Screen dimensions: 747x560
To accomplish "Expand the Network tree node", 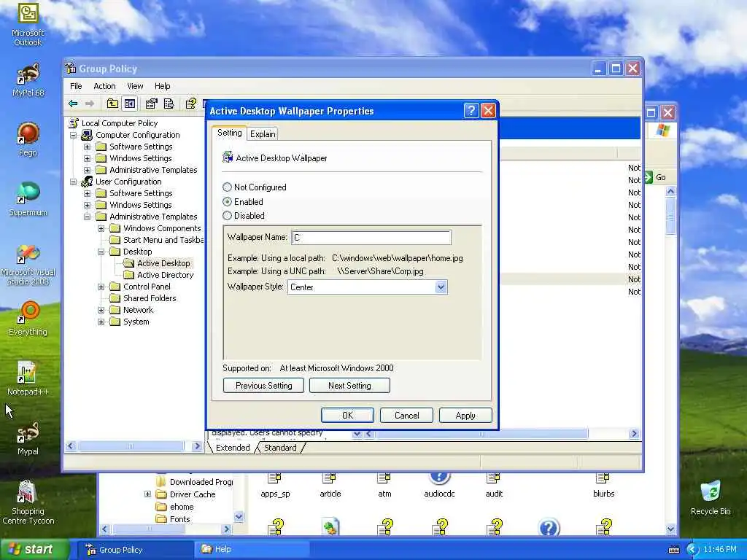I will tap(101, 310).
